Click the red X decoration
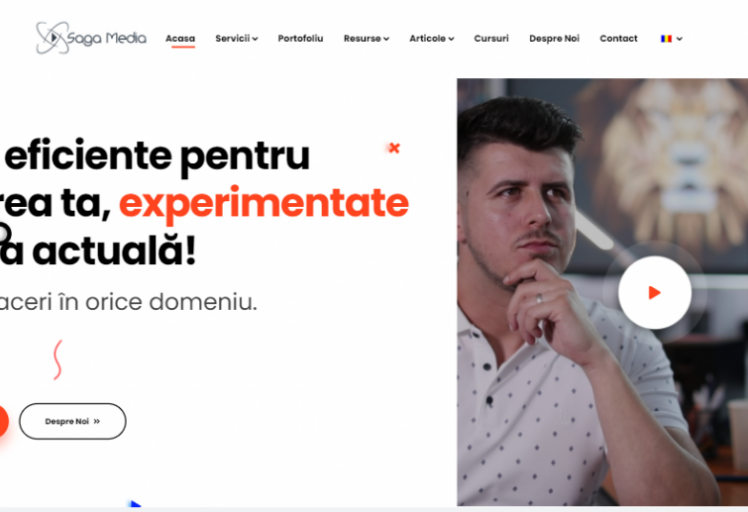This screenshot has height=512, width=748. click(394, 148)
